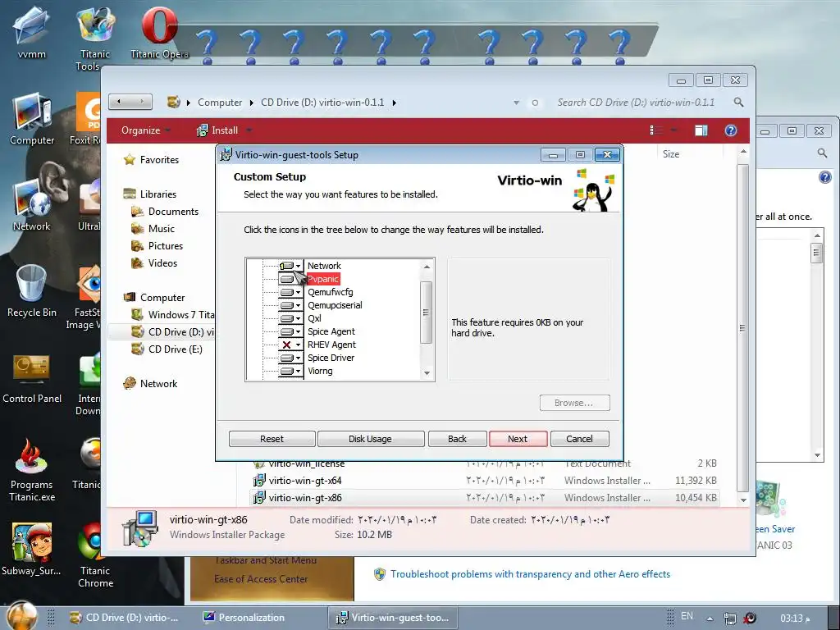Select Videos in the navigation pane
Image resolution: width=840 pixels, height=630 pixels.
coord(162,263)
